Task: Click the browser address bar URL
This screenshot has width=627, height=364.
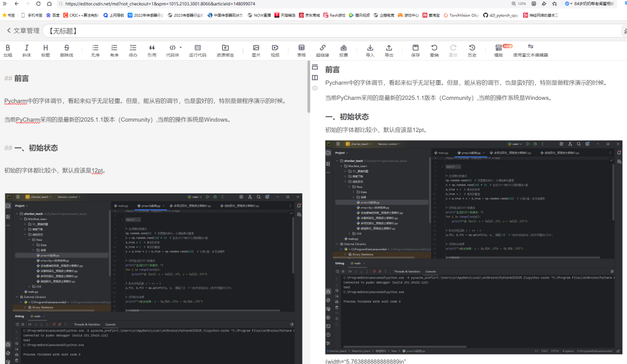Action: pos(160,3)
